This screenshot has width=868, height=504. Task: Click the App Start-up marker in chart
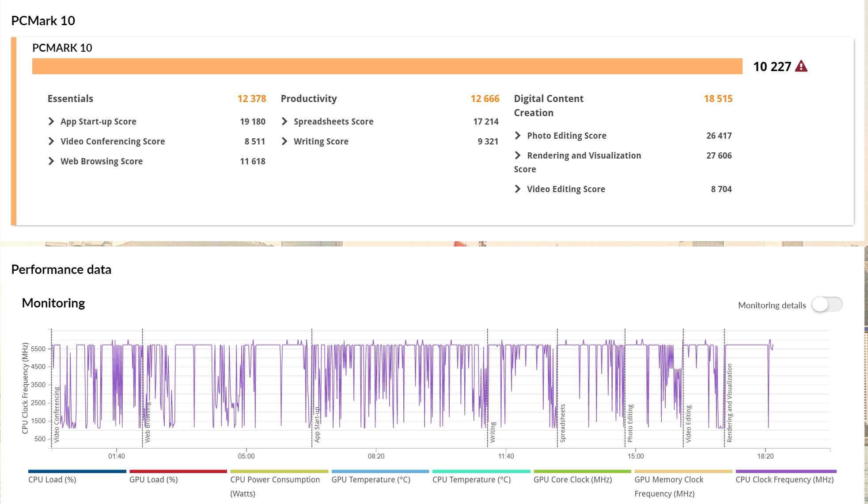click(x=317, y=424)
